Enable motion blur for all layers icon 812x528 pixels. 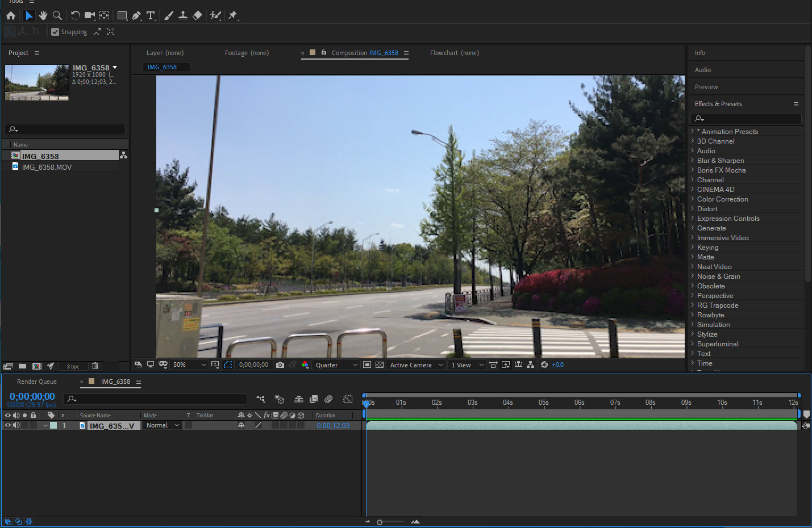[328, 399]
